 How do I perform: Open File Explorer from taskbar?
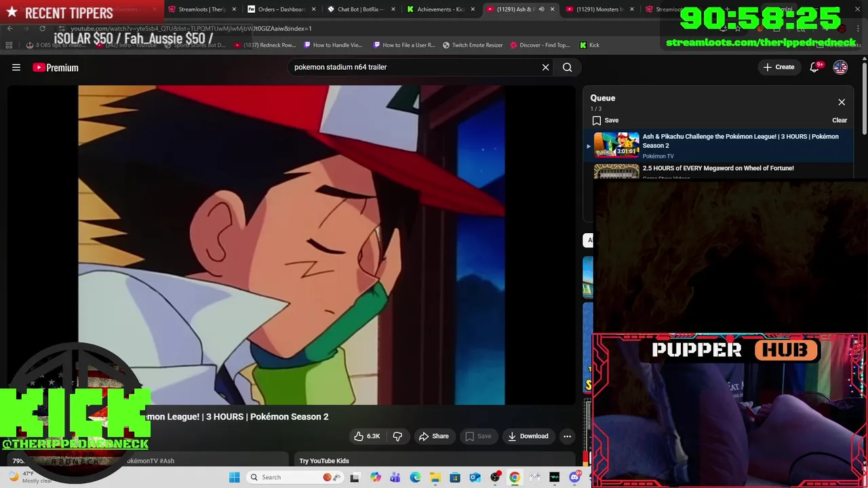tap(435, 477)
